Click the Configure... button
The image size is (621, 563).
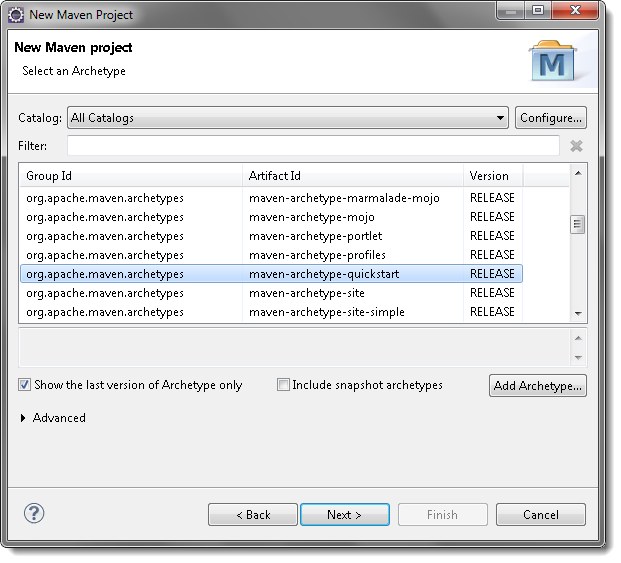pos(551,118)
